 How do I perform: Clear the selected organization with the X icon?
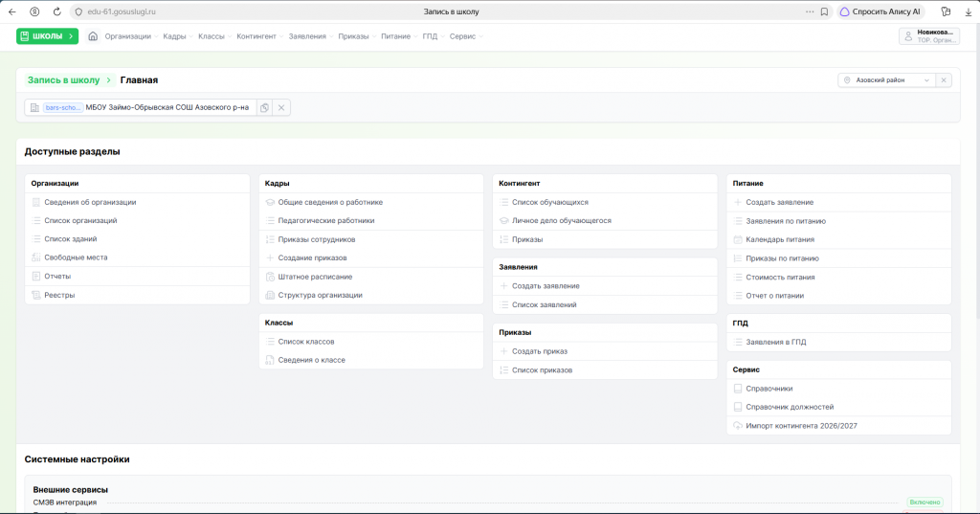(x=281, y=107)
